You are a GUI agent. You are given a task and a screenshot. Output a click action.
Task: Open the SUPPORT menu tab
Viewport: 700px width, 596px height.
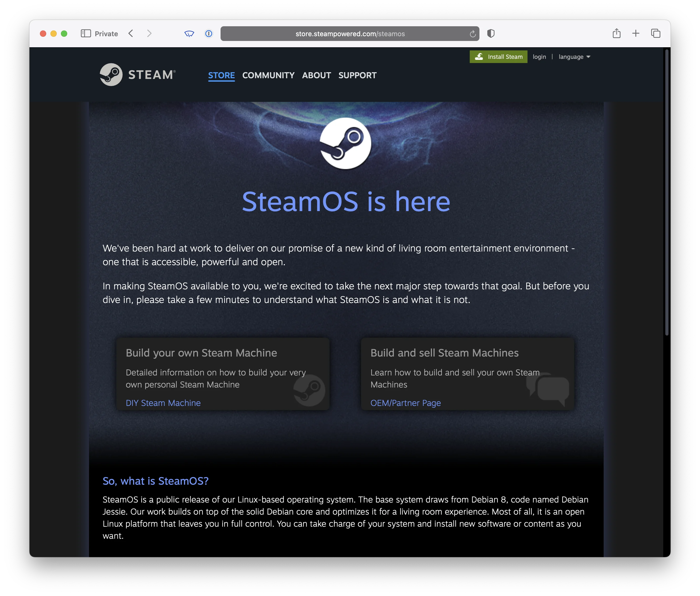pos(357,75)
